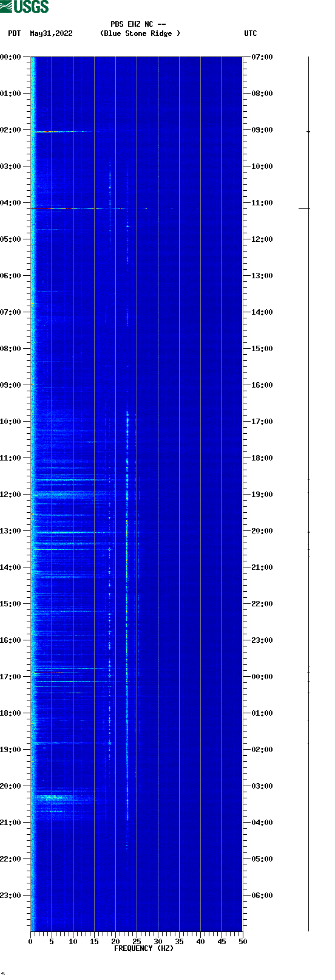Click the 20 Hz frequency tick label
The height and width of the screenshot is (980, 335).
click(115, 942)
